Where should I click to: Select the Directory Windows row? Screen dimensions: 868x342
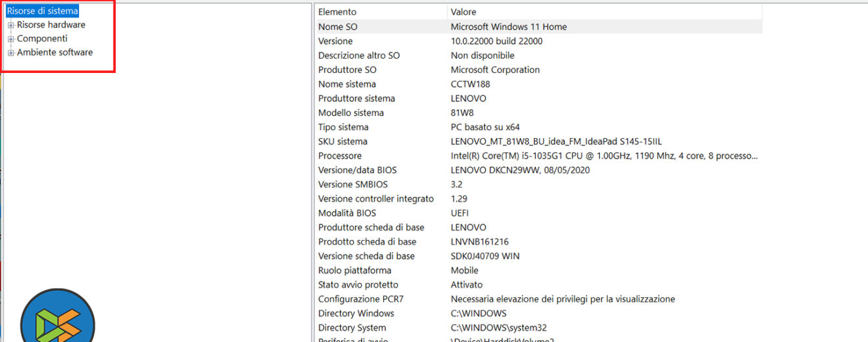pos(356,314)
